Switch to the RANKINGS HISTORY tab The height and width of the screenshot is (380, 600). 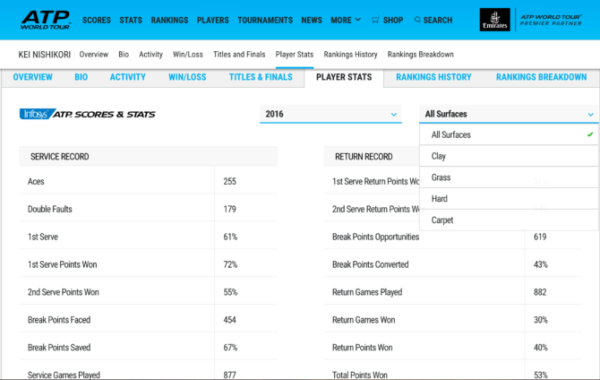tap(434, 77)
